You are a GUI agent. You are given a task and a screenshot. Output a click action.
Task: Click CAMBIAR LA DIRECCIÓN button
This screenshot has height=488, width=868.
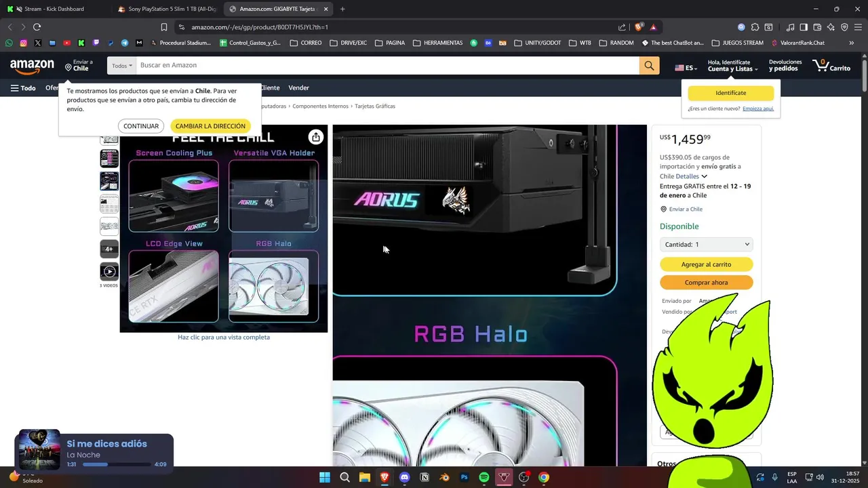(210, 126)
